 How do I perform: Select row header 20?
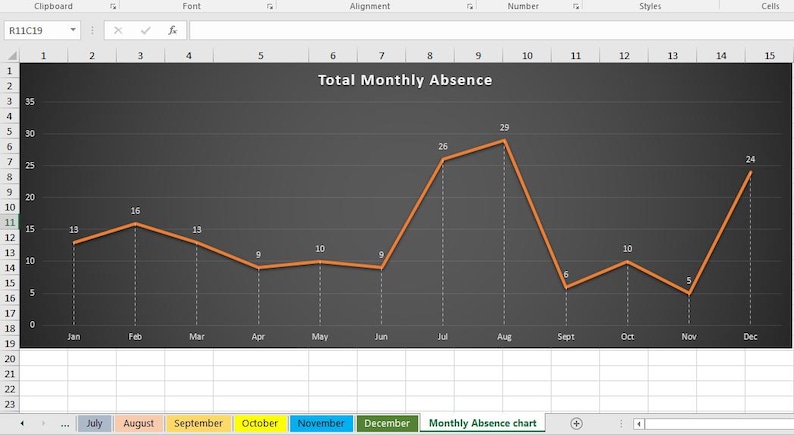(10, 359)
